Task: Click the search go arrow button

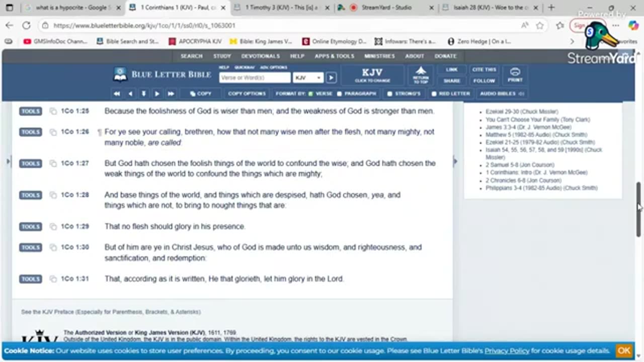Action: pos(331,77)
